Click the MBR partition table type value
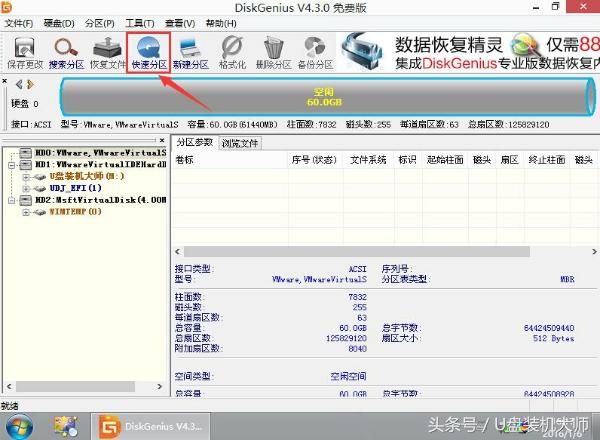The width and height of the screenshot is (600, 440). [x=567, y=279]
